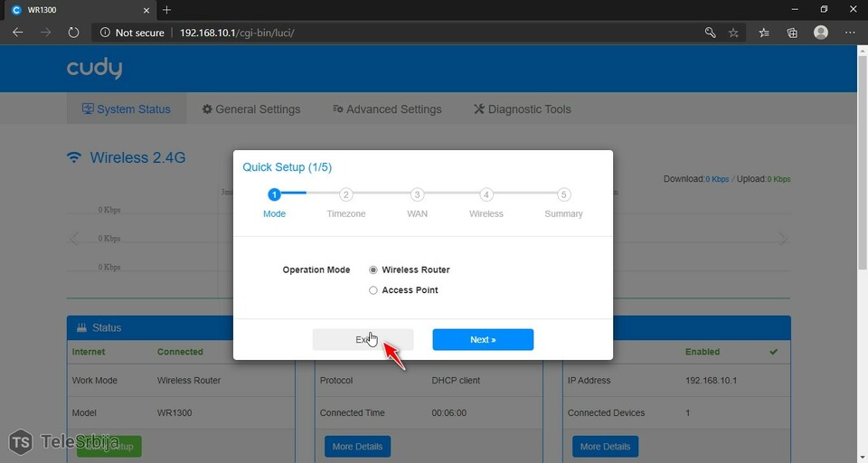This screenshot has height=463, width=868.
Task: Go to Diagnostic Tools tab
Action: (522, 109)
